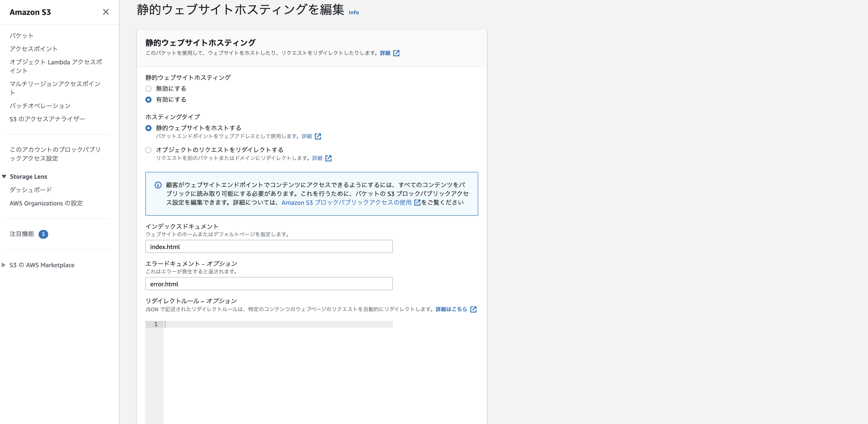Open Amazon S3 ブロックパブリックアクセスの使用 link
This screenshot has width=868, height=424.
tap(346, 203)
